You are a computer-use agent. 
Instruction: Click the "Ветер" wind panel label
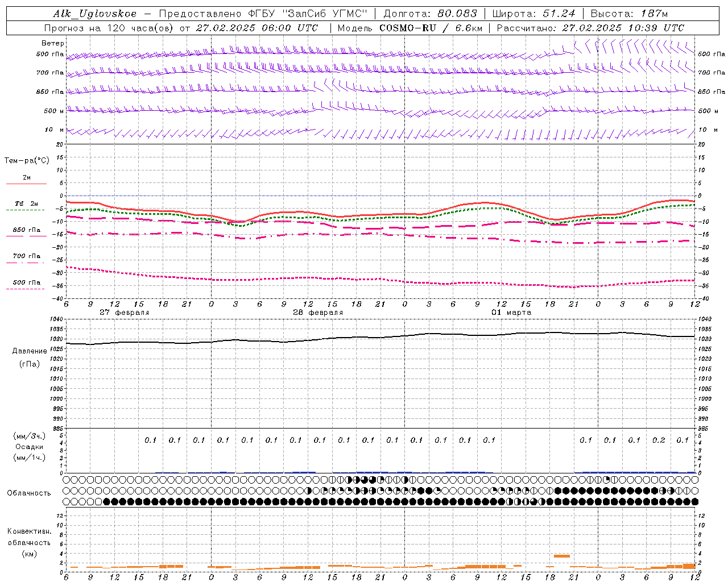(53, 43)
